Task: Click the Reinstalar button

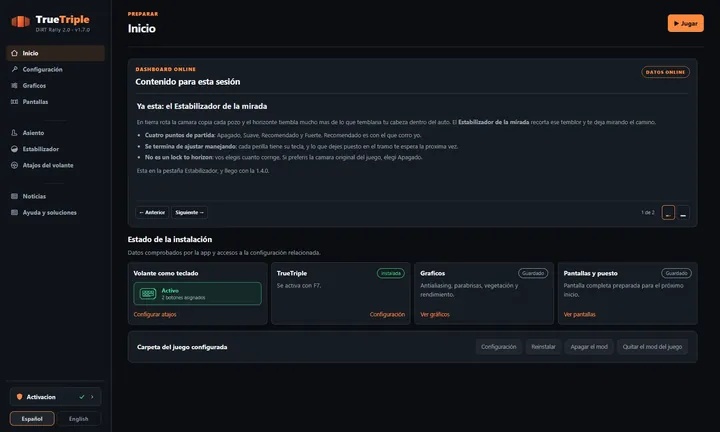Action: (543, 347)
